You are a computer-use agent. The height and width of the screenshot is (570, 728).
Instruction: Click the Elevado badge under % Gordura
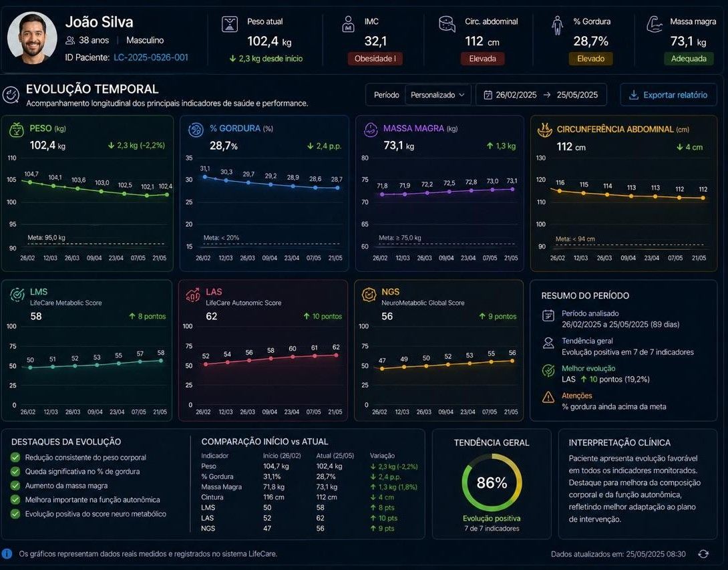tap(590, 59)
